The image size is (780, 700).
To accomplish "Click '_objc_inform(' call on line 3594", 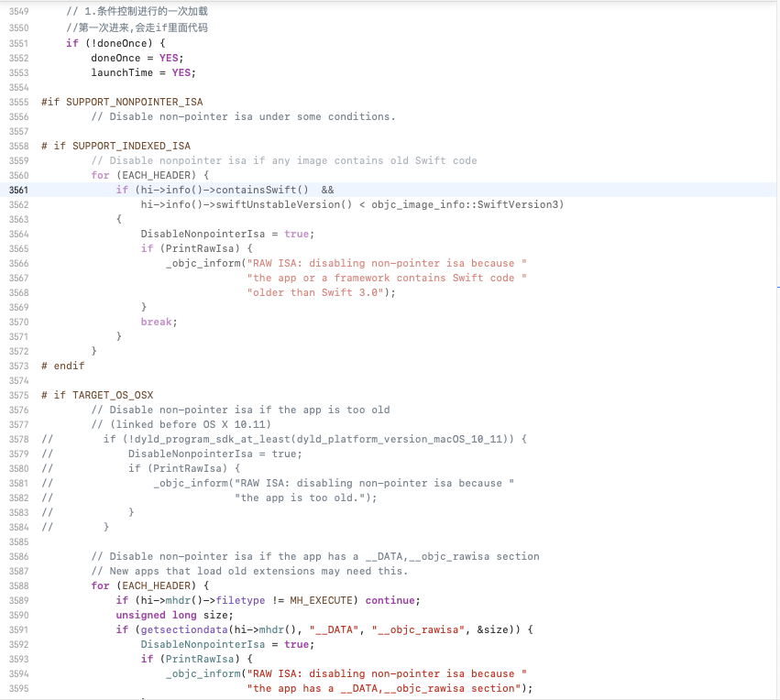I will tap(206, 674).
